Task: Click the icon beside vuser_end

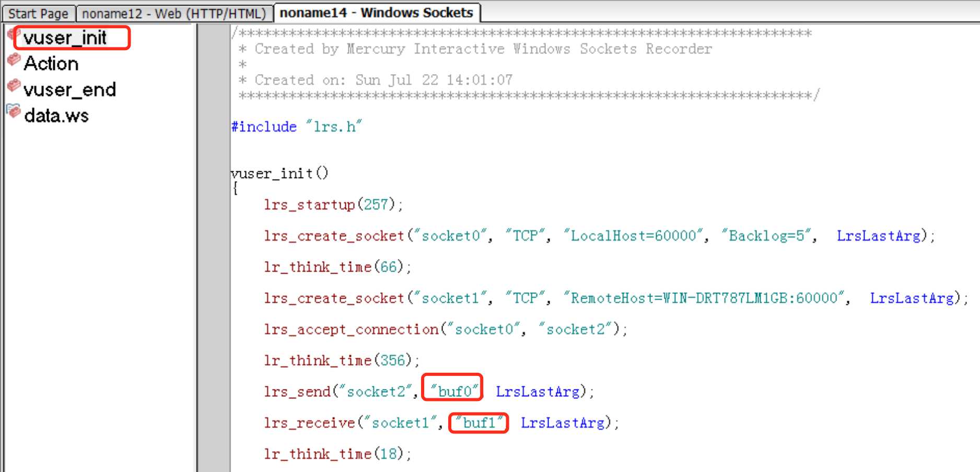Action: pyautogui.click(x=14, y=86)
